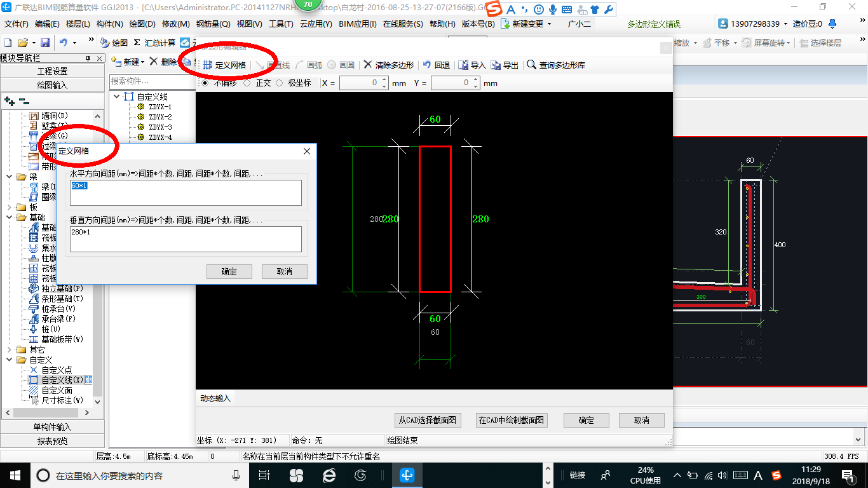868x488 pixels.
Task: Click the 新建 component icon
Action: click(x=116, y=62)
